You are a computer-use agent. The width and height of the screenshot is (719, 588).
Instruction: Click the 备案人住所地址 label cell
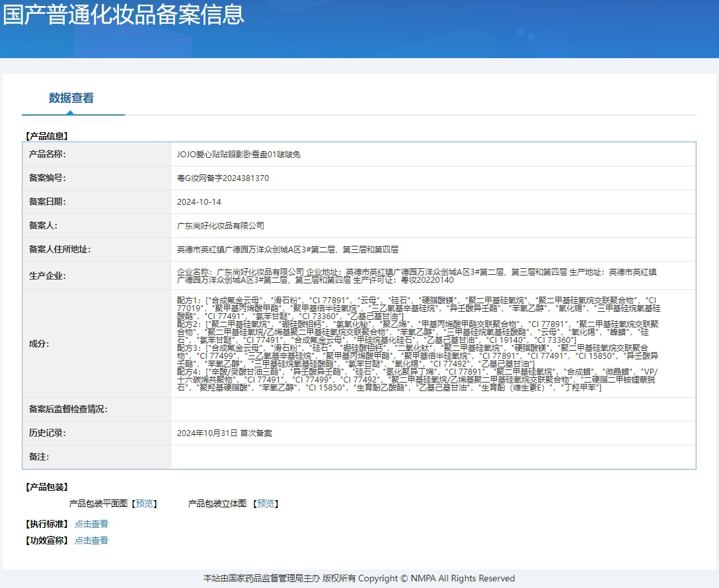coord(96,250)
